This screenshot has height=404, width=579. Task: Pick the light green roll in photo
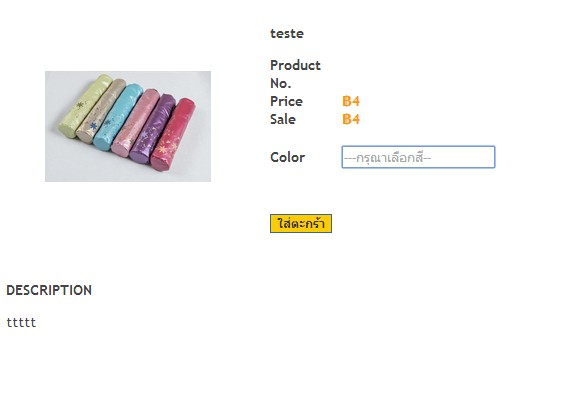click(x=84, y=106)
